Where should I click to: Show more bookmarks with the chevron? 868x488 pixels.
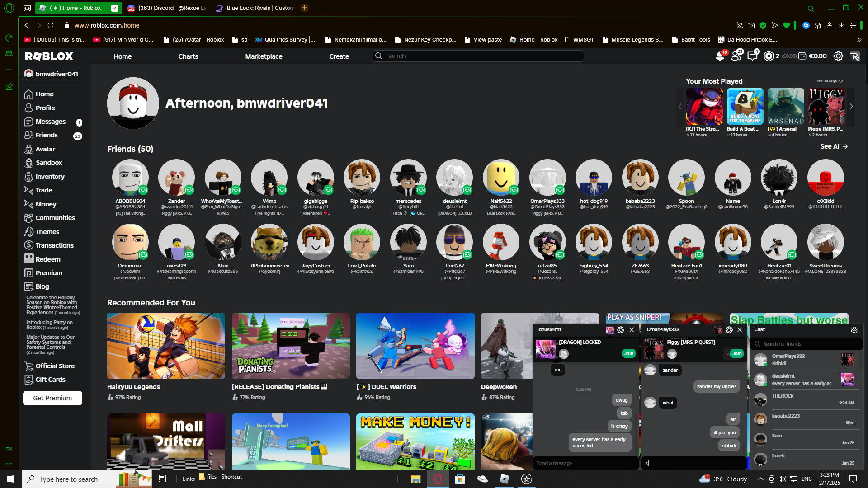point(859,40)
